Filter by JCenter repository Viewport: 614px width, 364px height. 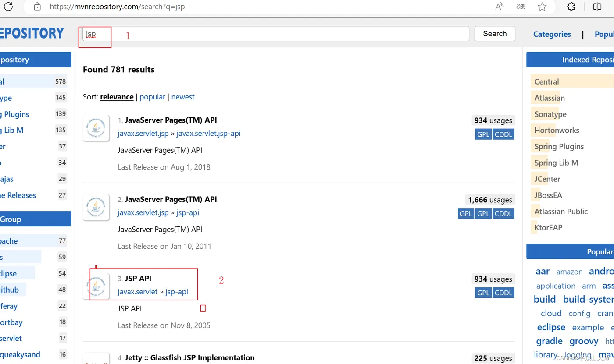point(547,179)
